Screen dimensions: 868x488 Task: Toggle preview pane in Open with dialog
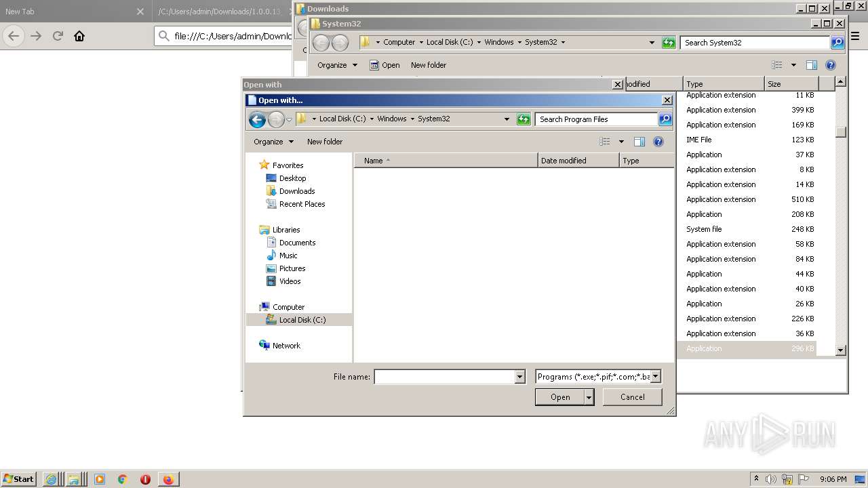pyautogui.click(x=639, y=142)
